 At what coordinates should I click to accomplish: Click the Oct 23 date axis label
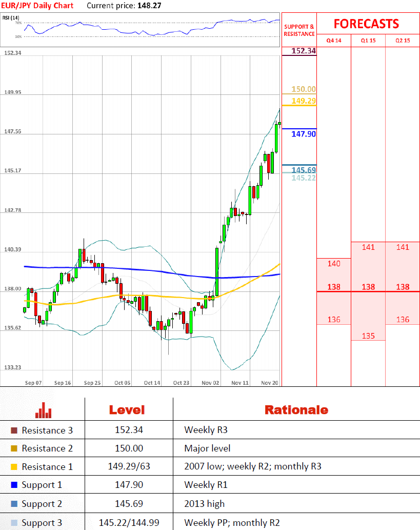181,383
